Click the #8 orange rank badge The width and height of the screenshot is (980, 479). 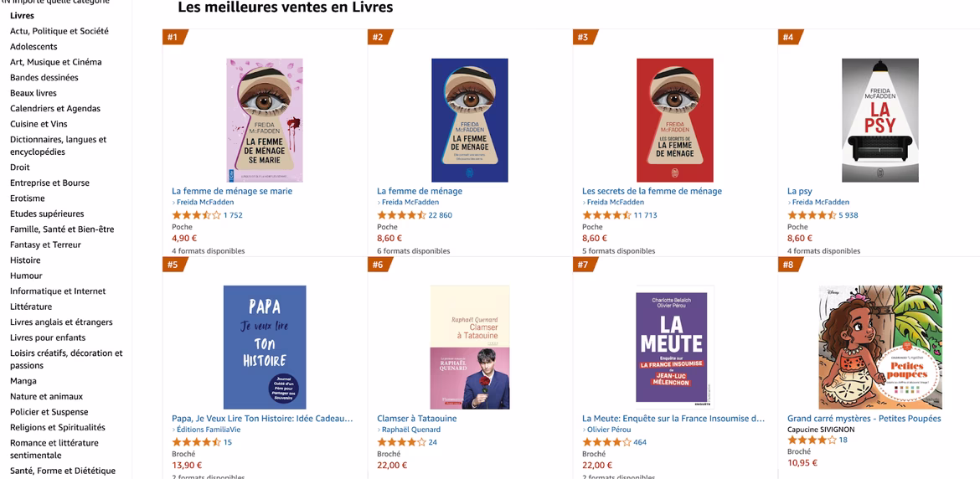point(790,265)
